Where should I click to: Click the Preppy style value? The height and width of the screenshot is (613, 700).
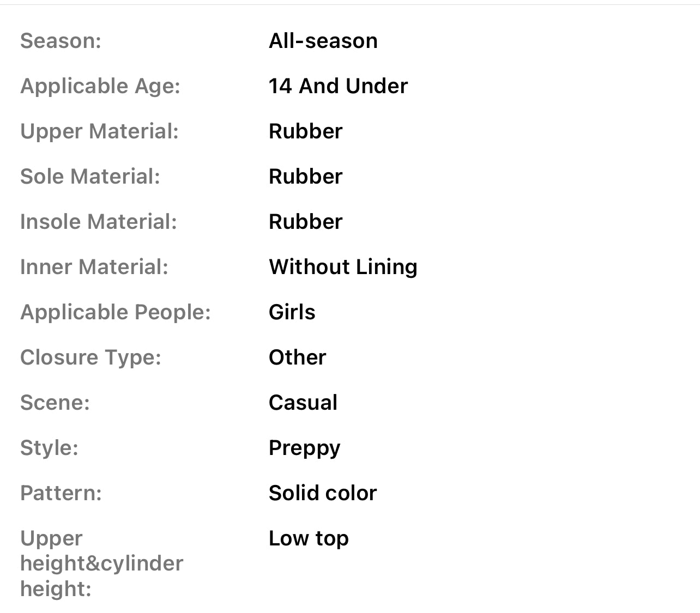coord(304,448)
